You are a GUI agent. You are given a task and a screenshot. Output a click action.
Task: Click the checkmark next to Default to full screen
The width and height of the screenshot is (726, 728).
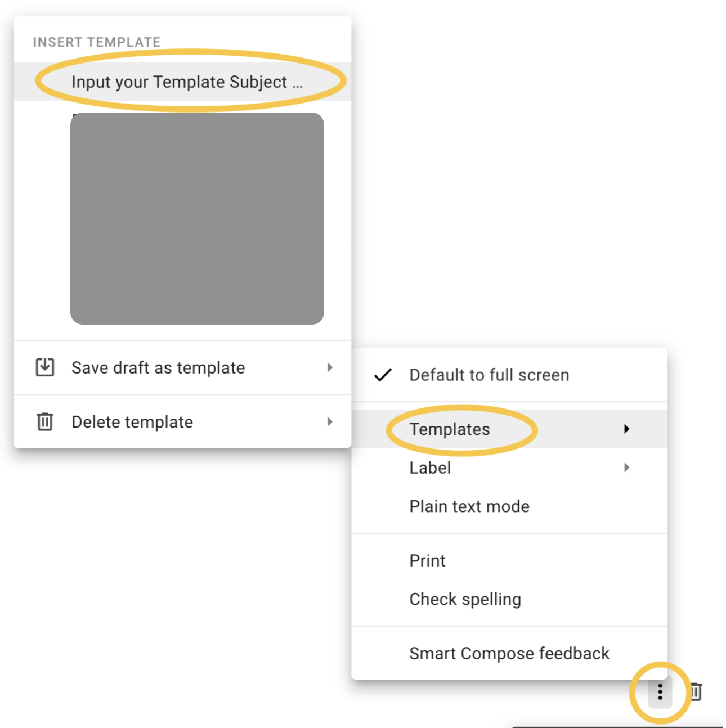[x=383, y=375]
